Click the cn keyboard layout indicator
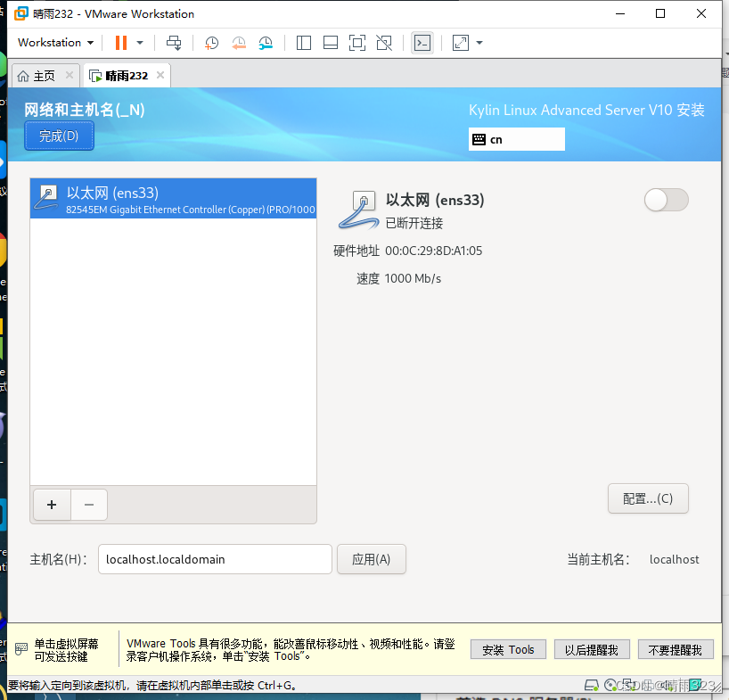The width and height of the screenshot is (729, 700). [517, 139]
